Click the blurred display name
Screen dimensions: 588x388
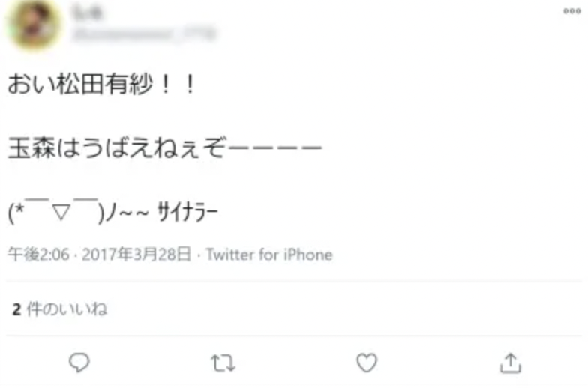[x=87, y=12]
